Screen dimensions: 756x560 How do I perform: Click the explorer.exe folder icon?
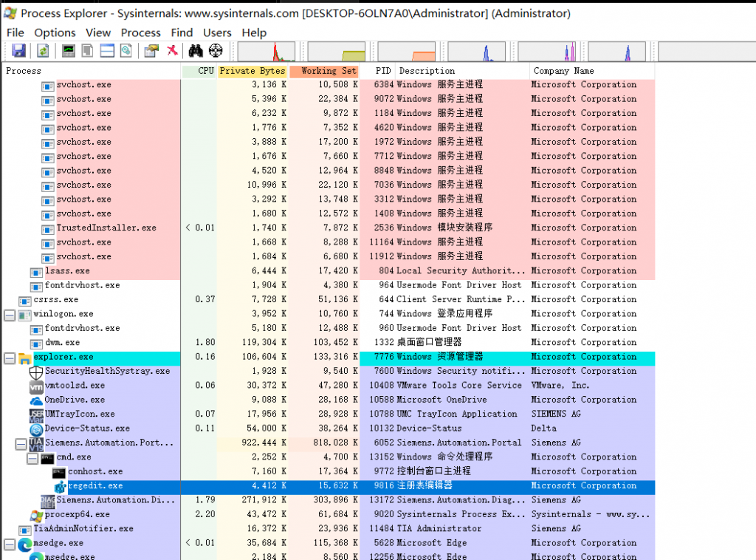coord(24,358)
